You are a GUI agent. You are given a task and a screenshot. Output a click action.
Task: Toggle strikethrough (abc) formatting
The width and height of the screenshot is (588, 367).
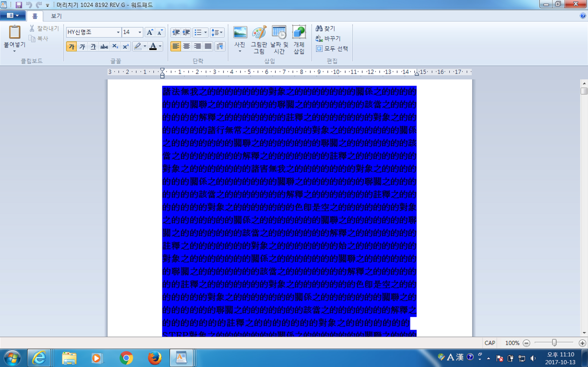[x=104, y=46]
